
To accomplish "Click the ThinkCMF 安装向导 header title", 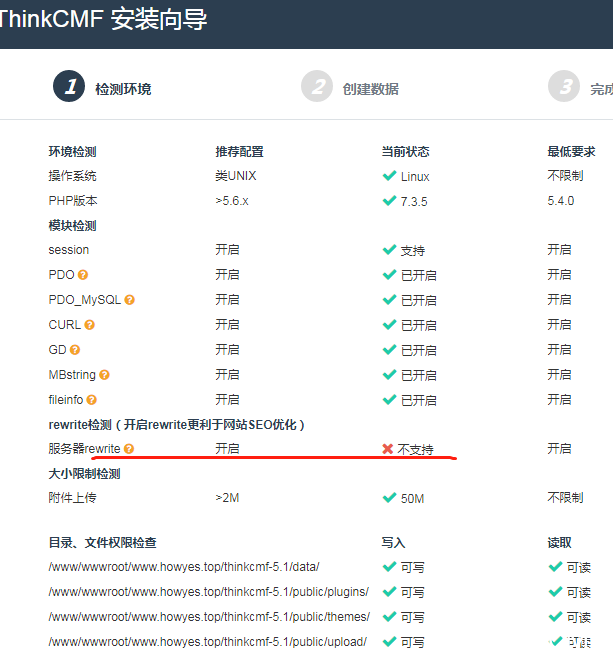I will coord(104,20).
